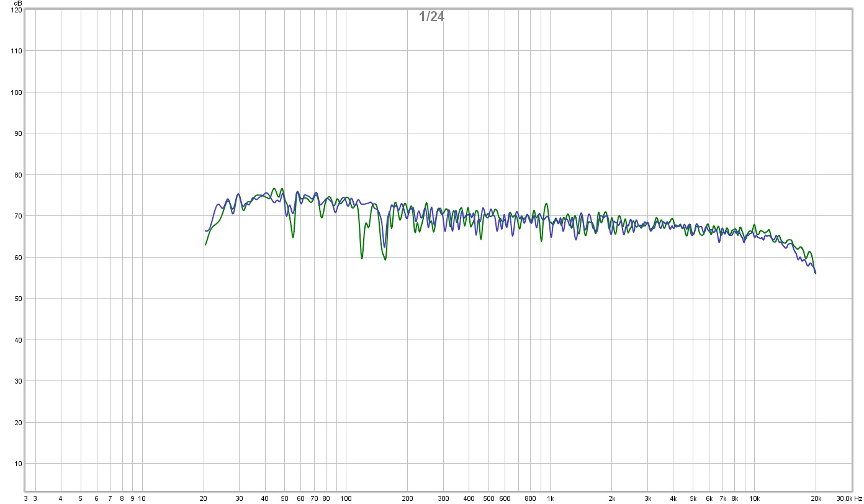Click green trace peak just below 1k
The width and height of the screenshot is (864, 504).
click(x=546, y=204)
